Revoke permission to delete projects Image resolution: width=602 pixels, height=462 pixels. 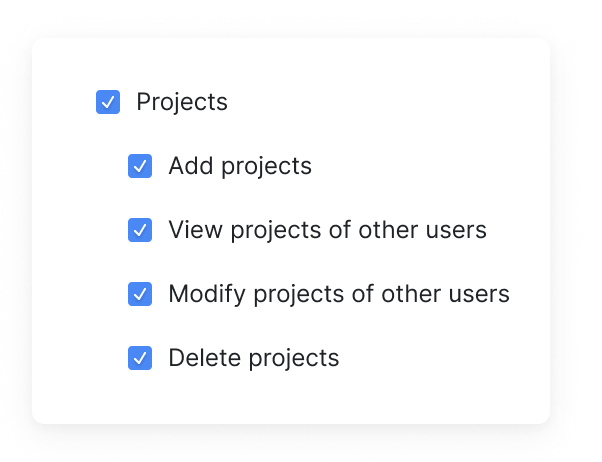tap(140, 358)
